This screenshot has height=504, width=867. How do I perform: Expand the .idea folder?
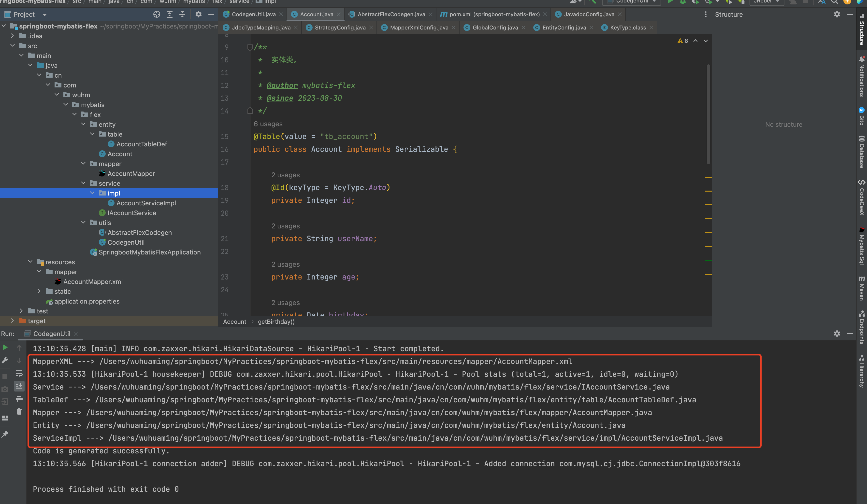coord(13,36)
